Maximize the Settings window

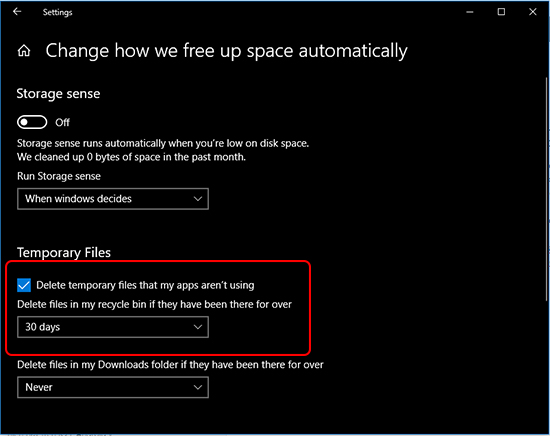pyautogui.click(x=501, y=12)
